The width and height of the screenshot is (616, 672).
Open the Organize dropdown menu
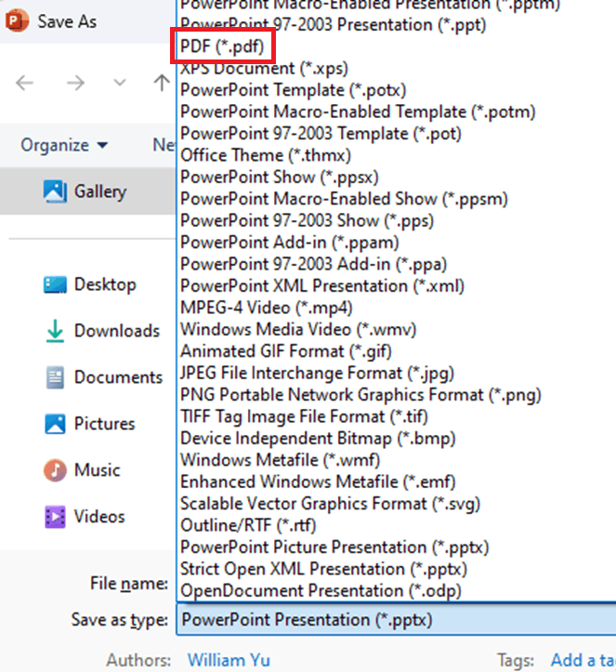coord(64,145)
